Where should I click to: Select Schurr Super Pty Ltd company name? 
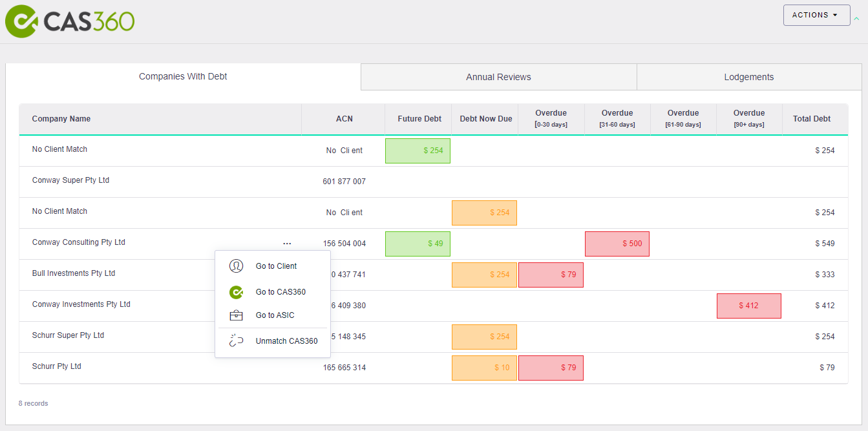(x=68, y=335)
